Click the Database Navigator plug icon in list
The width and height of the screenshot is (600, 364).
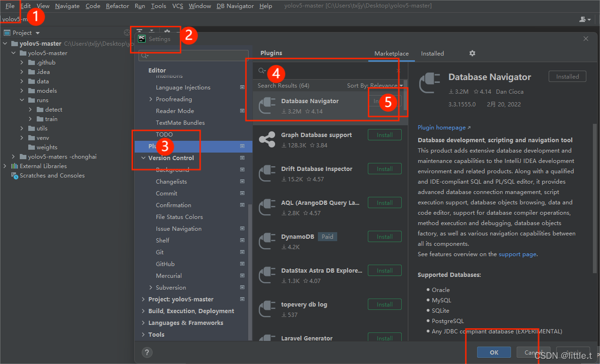pos(267,105)
